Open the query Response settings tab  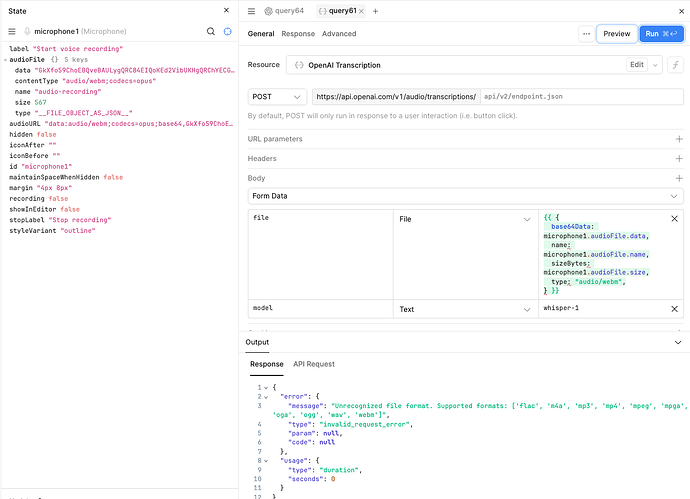(298, 34)
